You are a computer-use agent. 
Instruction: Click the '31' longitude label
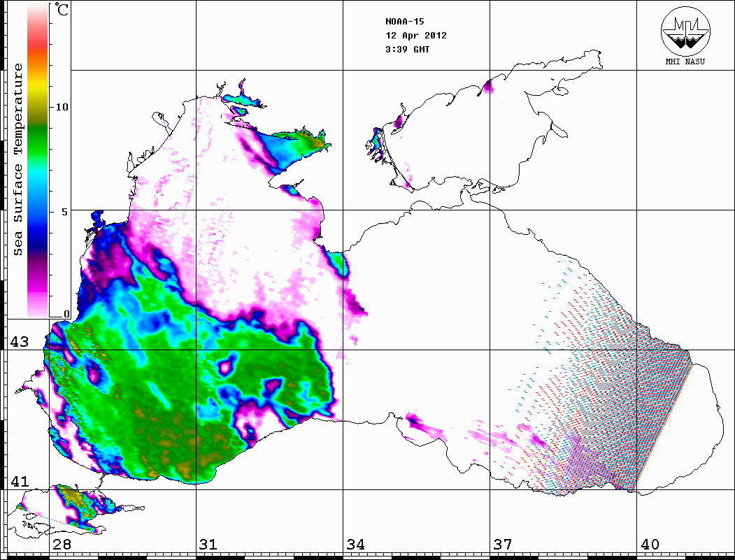208,545
